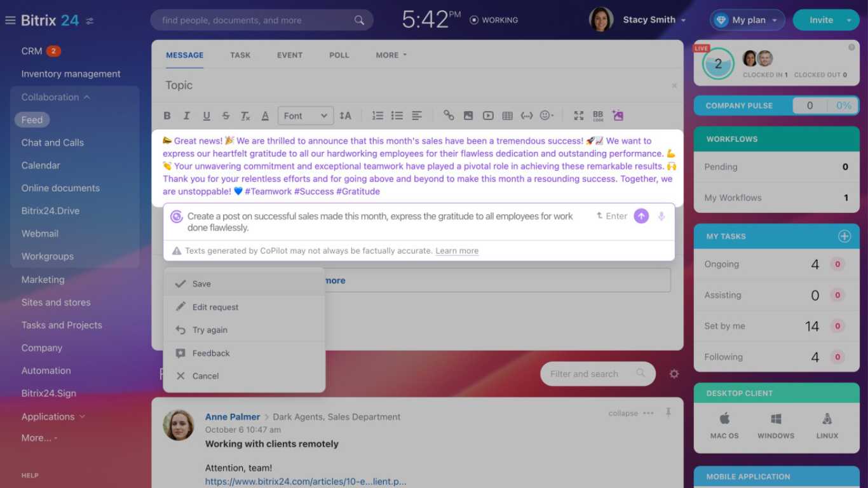868x488 pixels.
Task: Download the Windows desktop client
Action: [x=776, y=426]
